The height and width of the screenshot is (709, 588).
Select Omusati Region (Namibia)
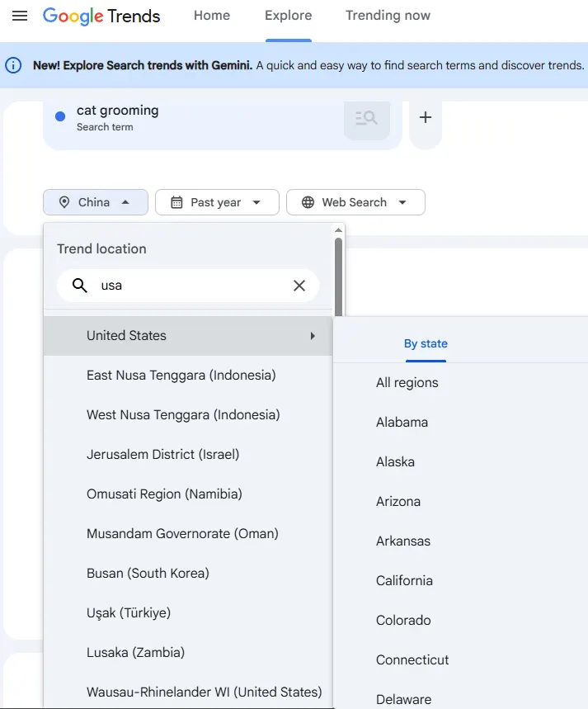(188, 494)
